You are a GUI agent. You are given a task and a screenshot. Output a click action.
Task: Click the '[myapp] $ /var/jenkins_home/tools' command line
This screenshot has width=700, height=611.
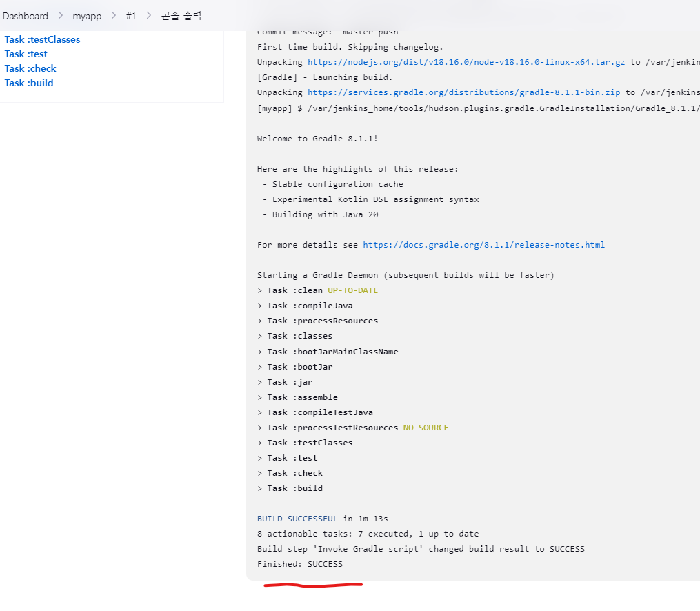(479, 108)
